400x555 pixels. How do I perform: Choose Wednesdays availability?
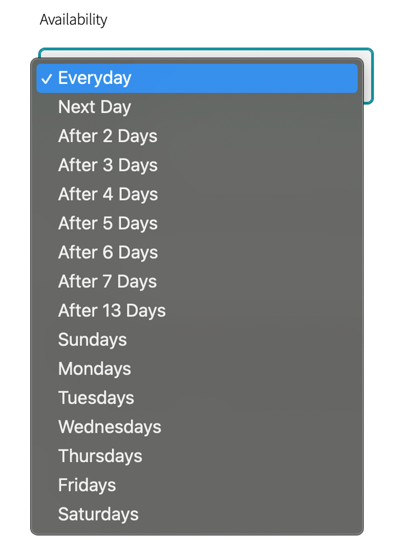(x=197, y=427)
